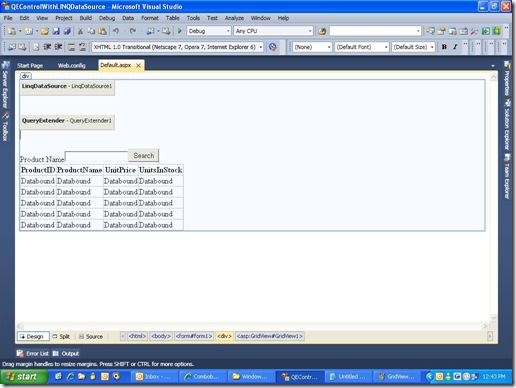The image size is (516, 388).
Task: Click the Product Name text box
Action: (97, 156)
